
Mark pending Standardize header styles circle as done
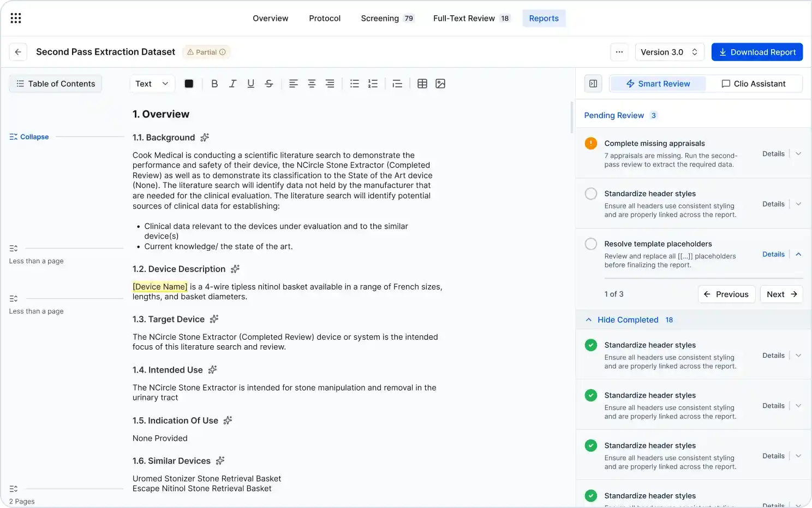[x=591, y=194]
